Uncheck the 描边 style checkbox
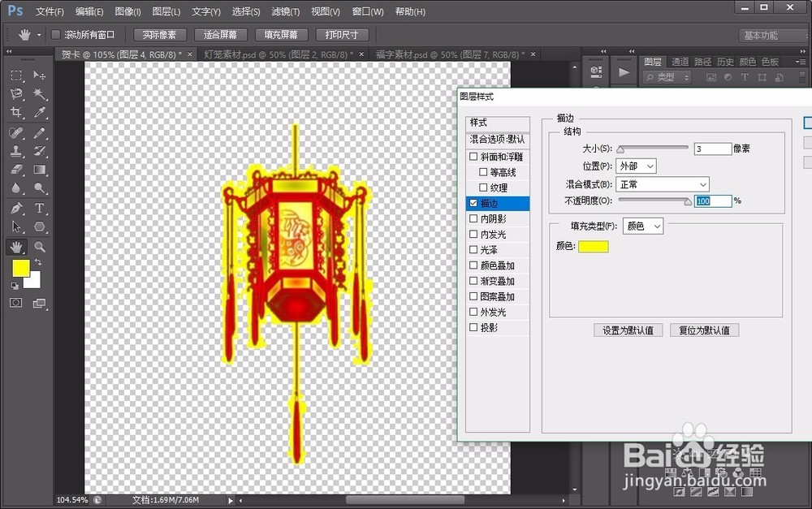Screen dimensions: 812x509 [473, 203]
